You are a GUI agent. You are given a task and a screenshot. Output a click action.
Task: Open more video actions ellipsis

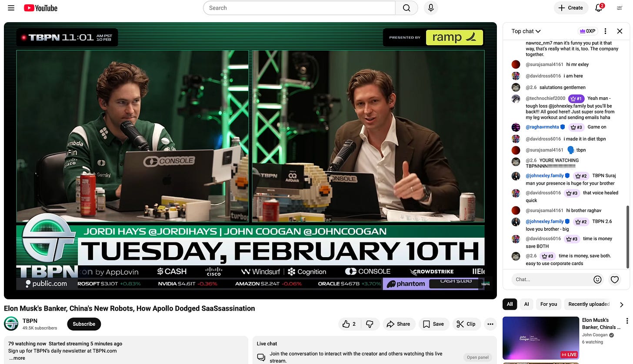coord(490,324)
